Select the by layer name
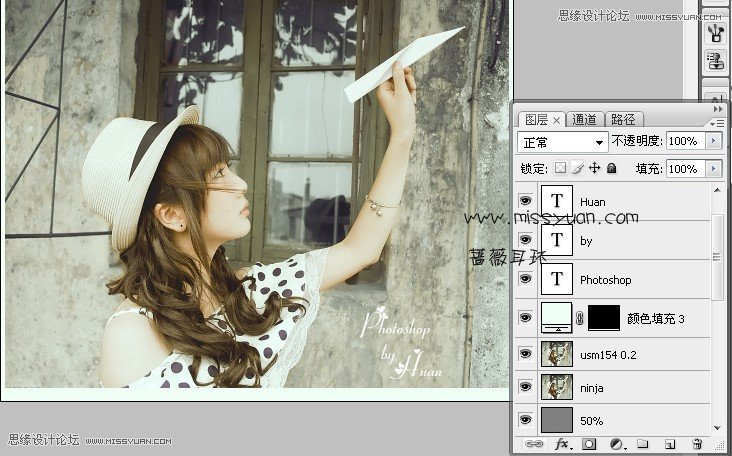732x456 pixels. [586, 241]
